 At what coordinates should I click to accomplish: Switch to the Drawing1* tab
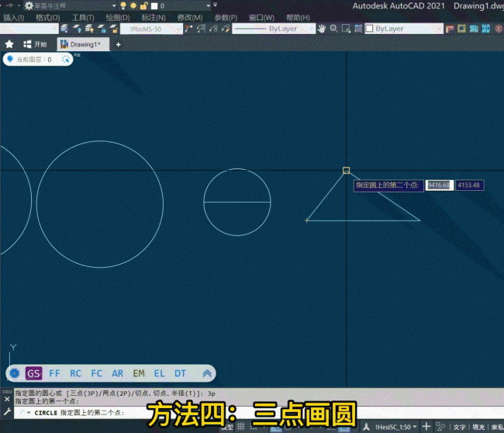[x=83, y=44]
